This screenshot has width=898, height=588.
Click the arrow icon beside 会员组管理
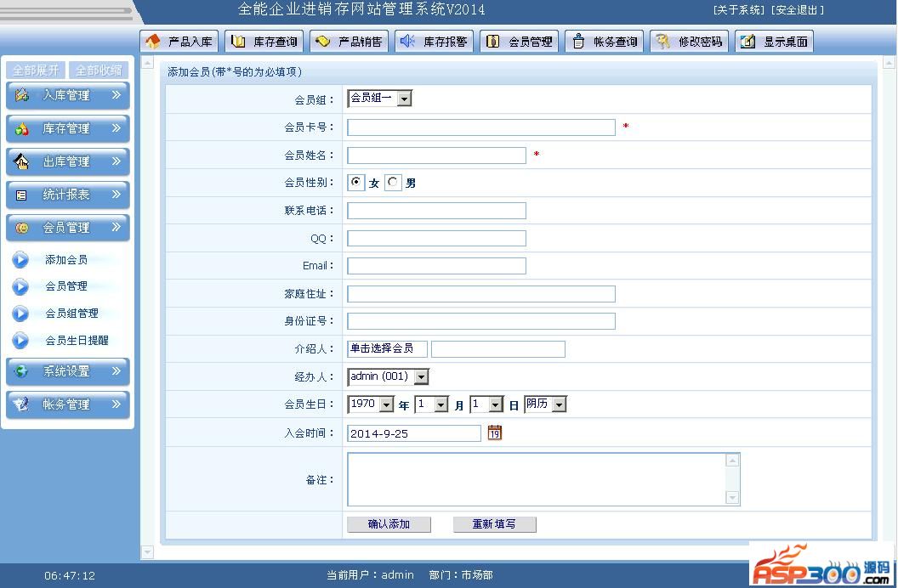click(x=20, y=314)
